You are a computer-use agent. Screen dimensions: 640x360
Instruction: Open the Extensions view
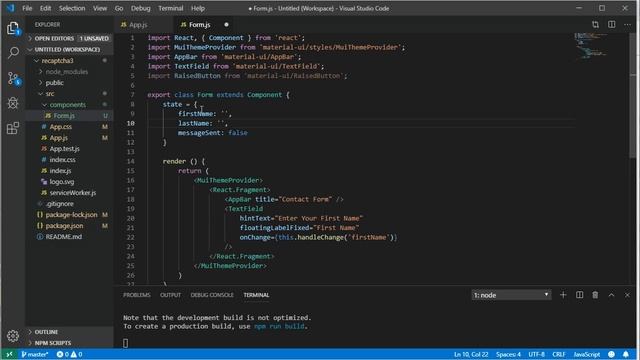(13, 128)
